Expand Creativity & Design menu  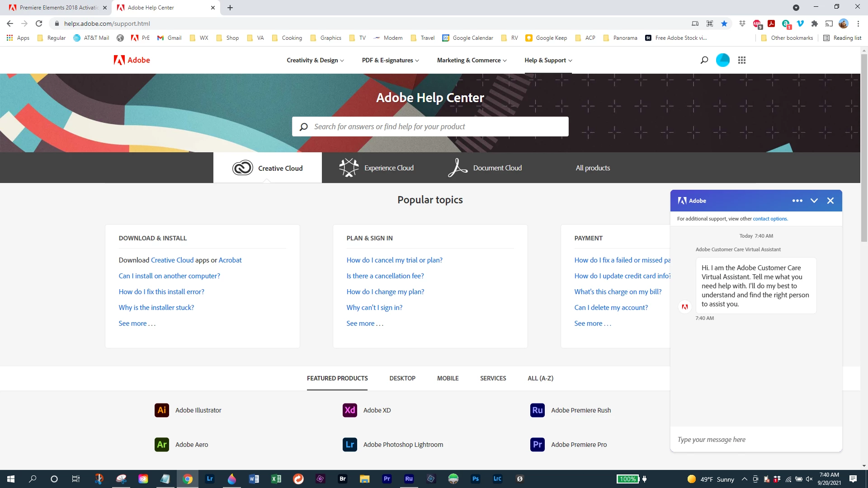[x=315, y=60]
